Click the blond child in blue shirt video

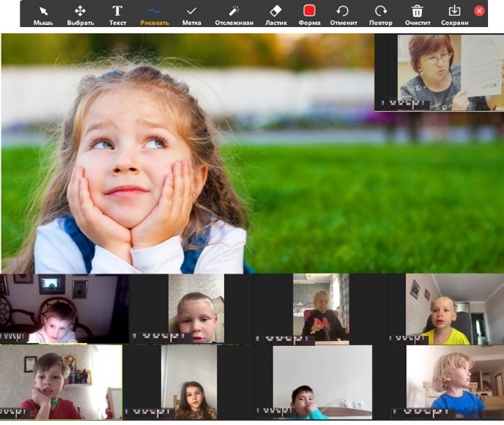click(x=455, y=383)
